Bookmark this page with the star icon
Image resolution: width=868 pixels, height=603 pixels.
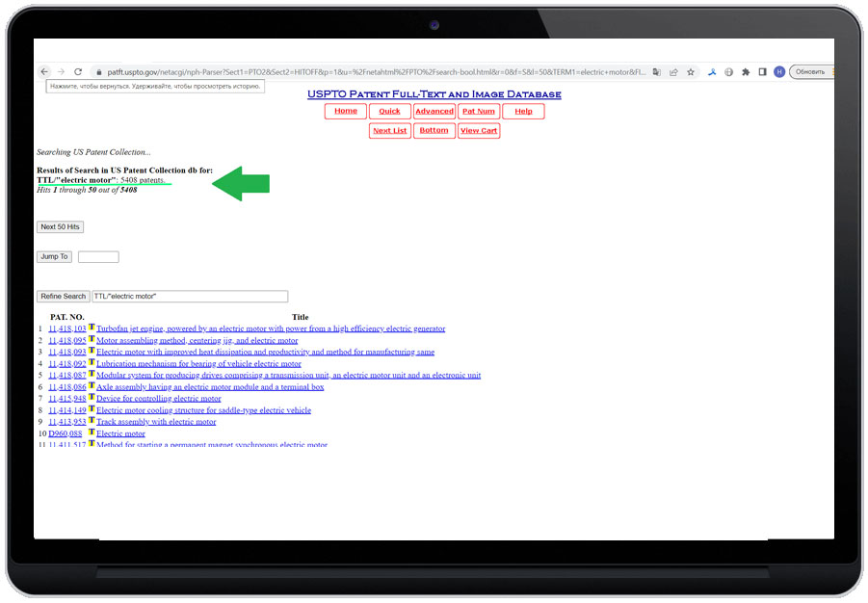690,72
